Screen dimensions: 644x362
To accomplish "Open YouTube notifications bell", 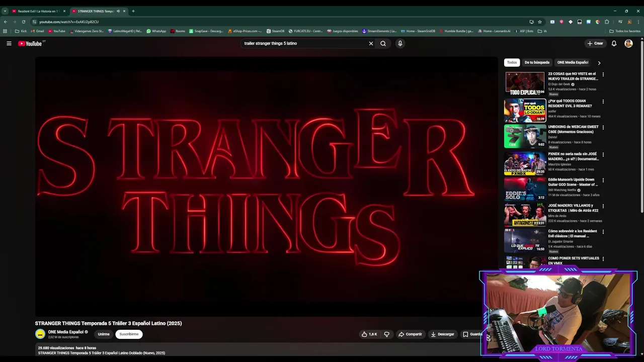I will tap(614, 43).
